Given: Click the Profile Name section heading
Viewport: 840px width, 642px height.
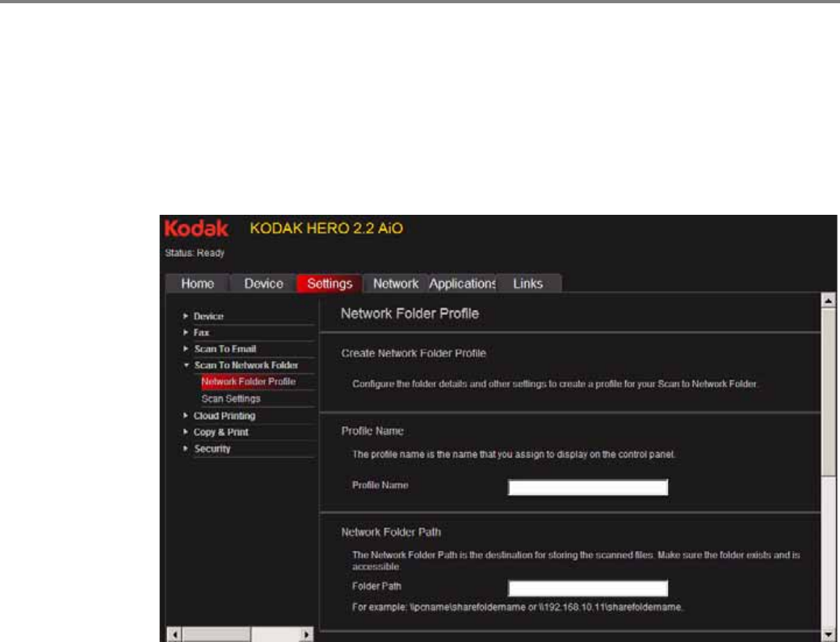Looking at the screenshot, I should coord(372,431).
